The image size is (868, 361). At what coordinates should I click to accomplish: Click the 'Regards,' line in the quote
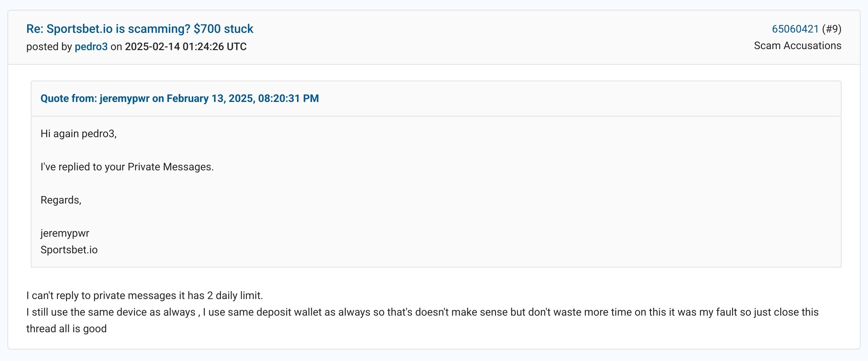tap(61, 200)
